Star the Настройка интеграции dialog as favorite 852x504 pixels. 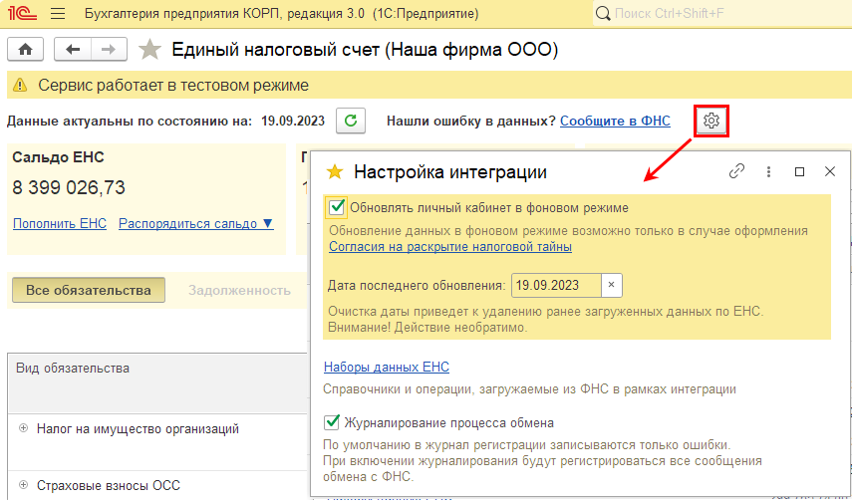[334, 172]
